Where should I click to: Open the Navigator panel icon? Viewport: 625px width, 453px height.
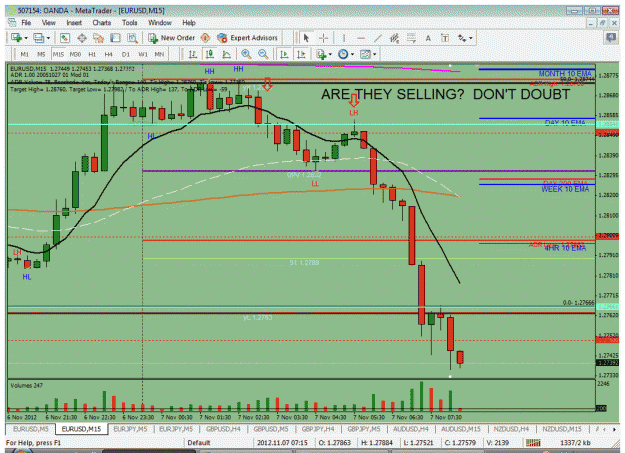[x=98, y=38]
